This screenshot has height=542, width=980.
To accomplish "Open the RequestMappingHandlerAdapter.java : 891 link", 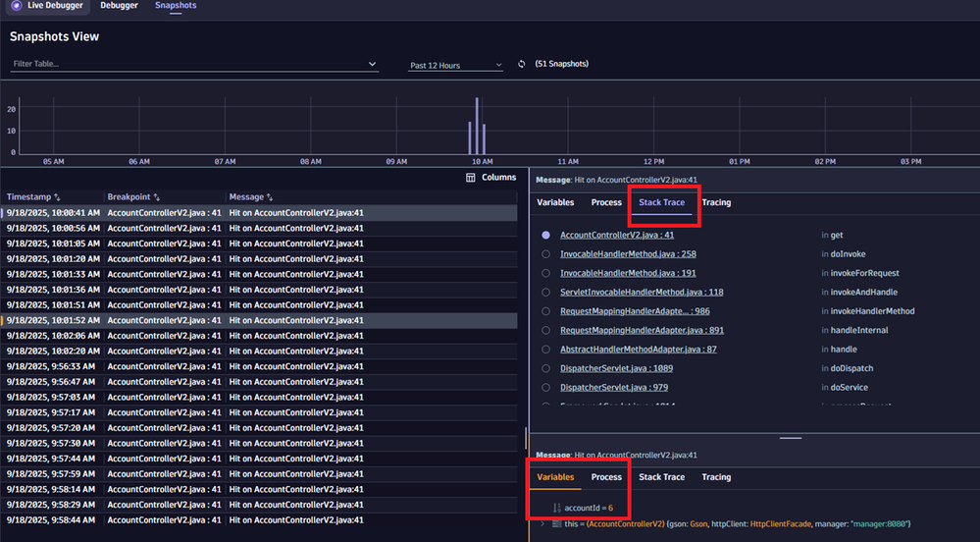I will point(642,331).
